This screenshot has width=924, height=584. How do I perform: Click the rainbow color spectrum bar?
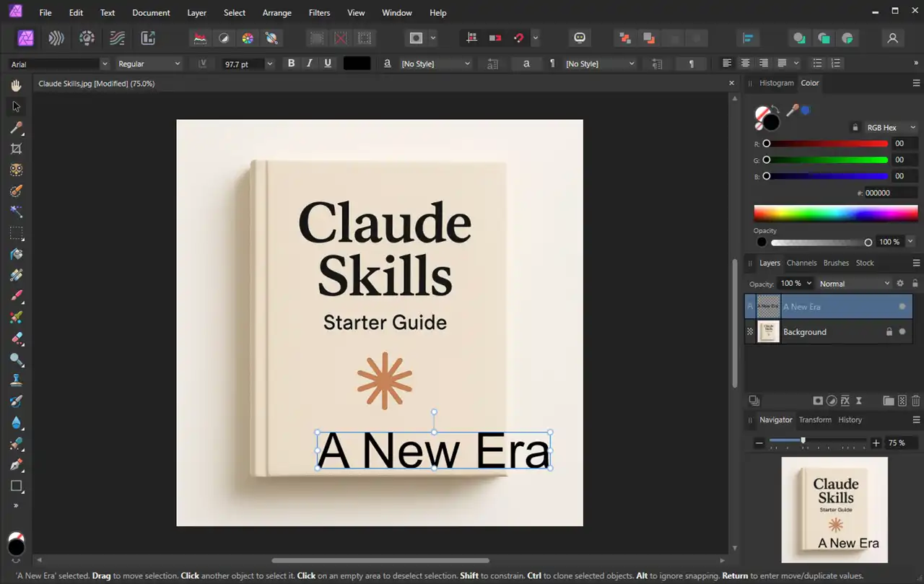(836, 213)
